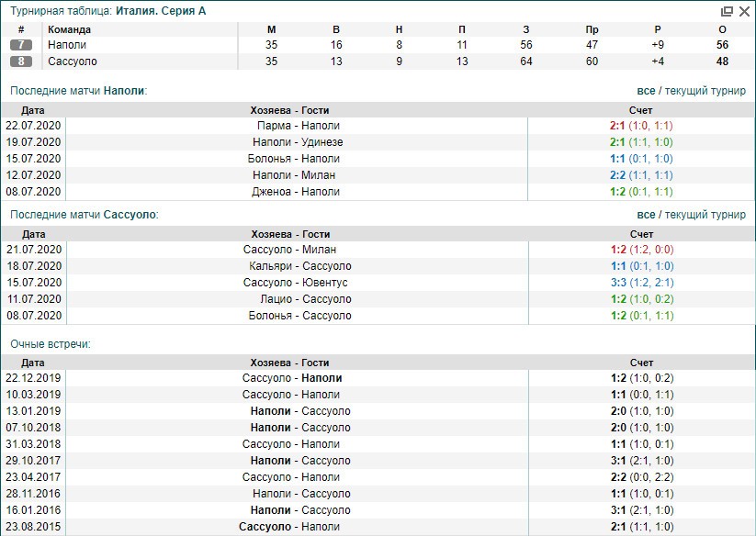Close the tournament table popup
The width and height of the screenshot is (756, 536).
coord(743,11)
